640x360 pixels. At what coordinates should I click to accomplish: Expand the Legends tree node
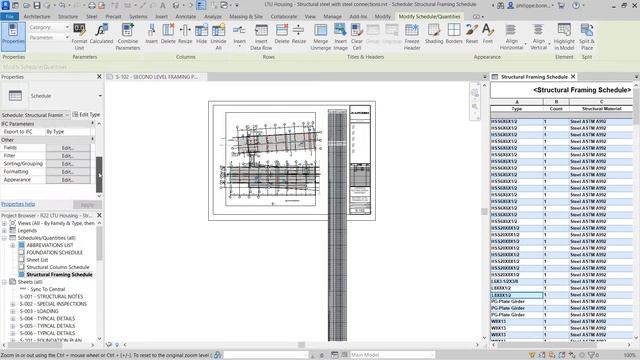coord(4,231)
